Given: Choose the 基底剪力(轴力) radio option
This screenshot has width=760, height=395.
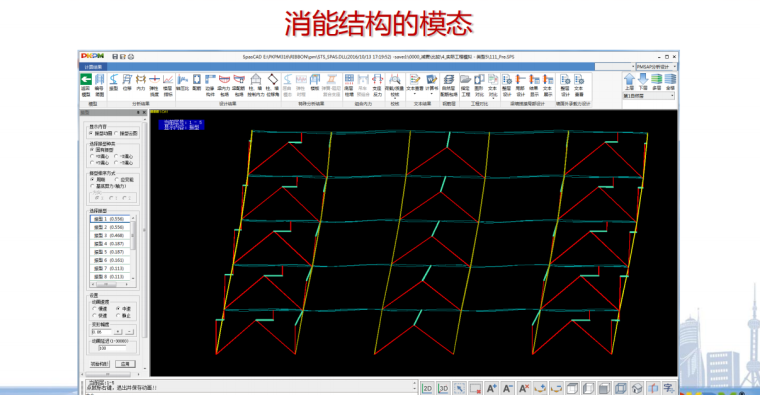Looking at the screenshot, I should coord(109,186).
